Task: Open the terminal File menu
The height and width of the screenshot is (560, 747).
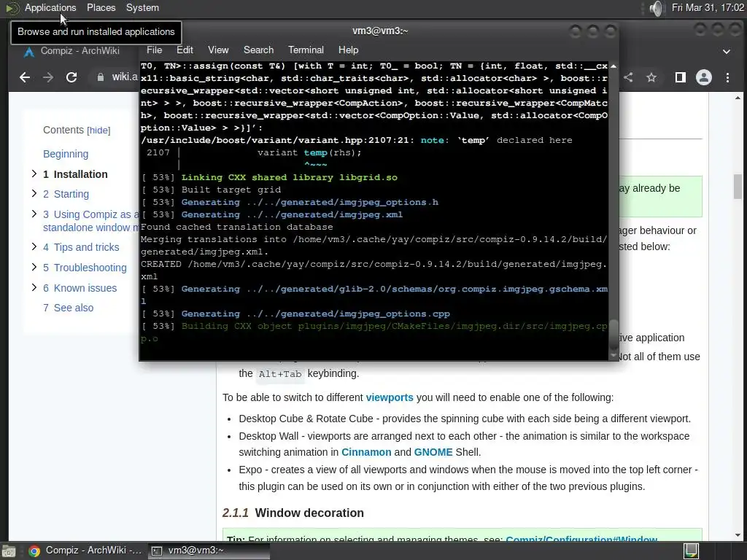Action: pos(155,50)
